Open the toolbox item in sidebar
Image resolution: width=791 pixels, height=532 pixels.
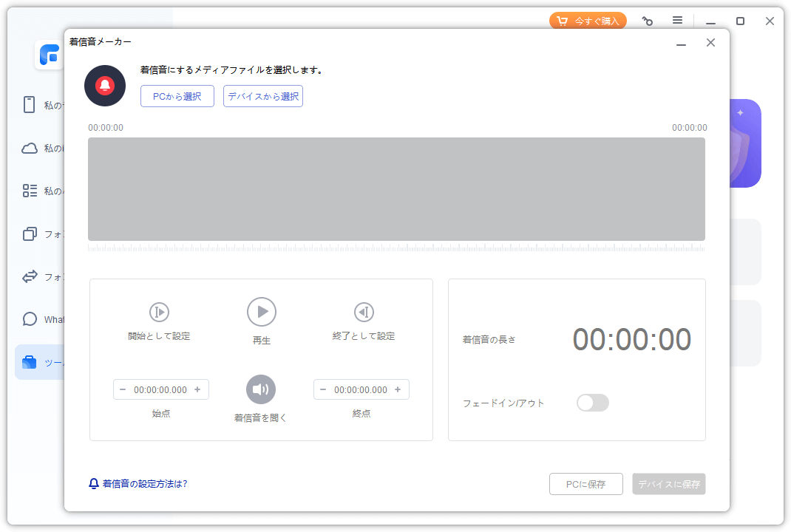click(x=30, y=362)
